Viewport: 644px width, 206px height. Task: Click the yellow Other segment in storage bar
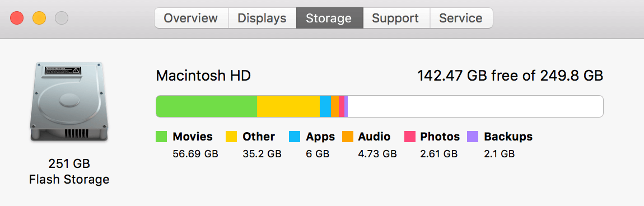pyautogui.click(x=288, y=106)
